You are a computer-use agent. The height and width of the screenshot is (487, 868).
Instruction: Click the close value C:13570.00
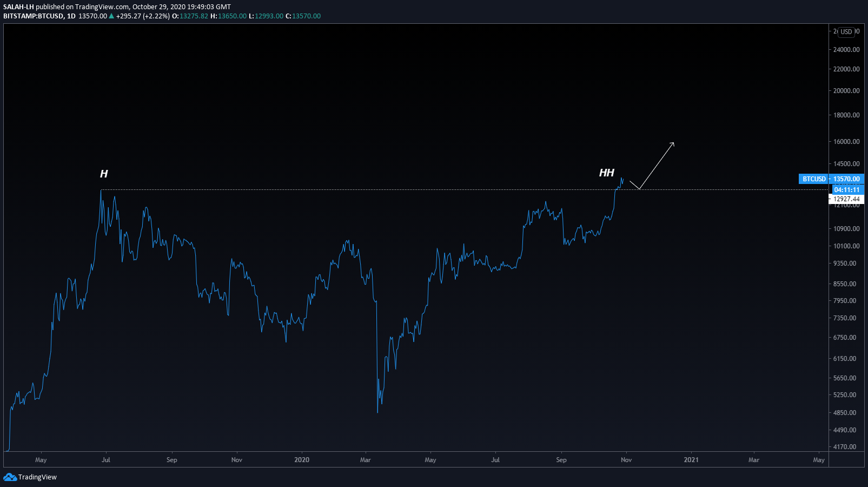pos(303,16)
